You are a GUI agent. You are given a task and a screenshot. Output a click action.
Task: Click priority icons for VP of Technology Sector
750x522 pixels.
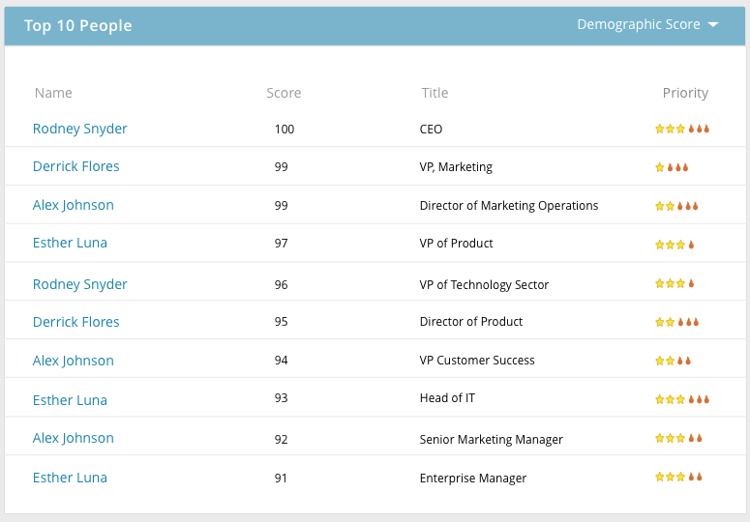pyautogui.click(x=674, y=284)
